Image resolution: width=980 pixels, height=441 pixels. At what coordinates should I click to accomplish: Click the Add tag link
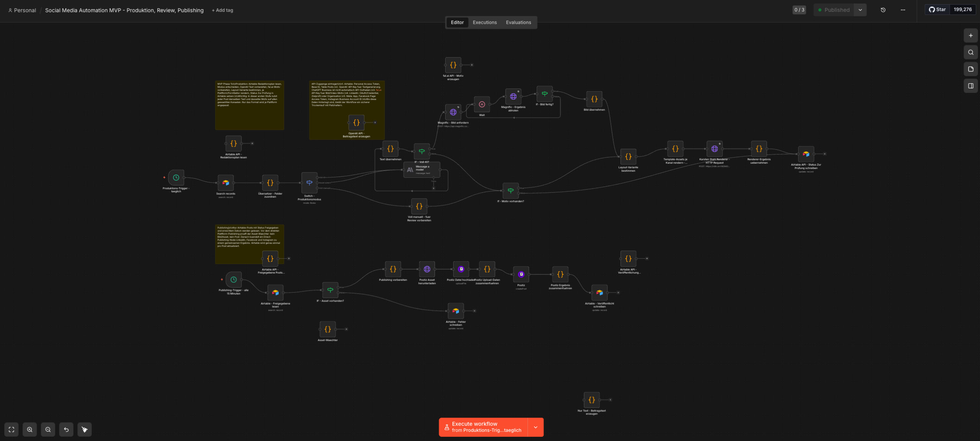coord(222,10)
